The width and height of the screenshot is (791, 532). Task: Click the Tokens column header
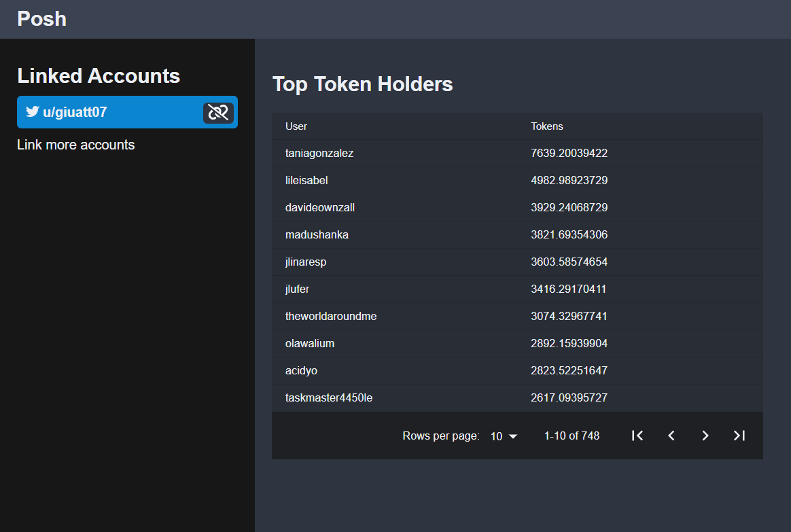point(547,126)
